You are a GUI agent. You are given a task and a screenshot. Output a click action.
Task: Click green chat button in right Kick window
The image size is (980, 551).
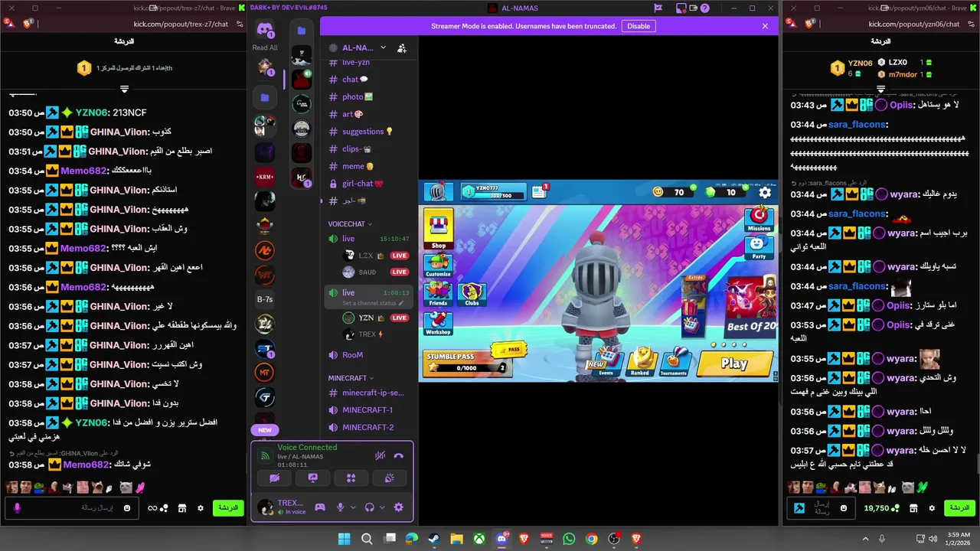(x=959, y=507)
